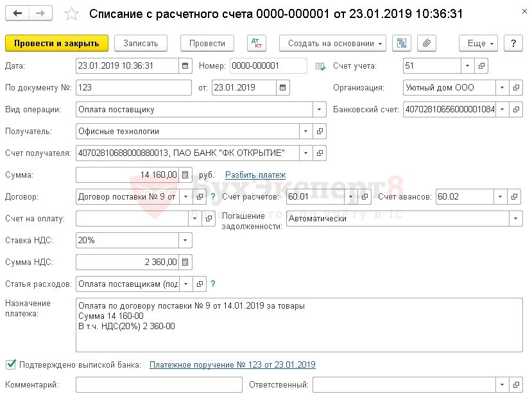Close the document with the X button
This screenshot has height=394, width=532.
(524, 11)
